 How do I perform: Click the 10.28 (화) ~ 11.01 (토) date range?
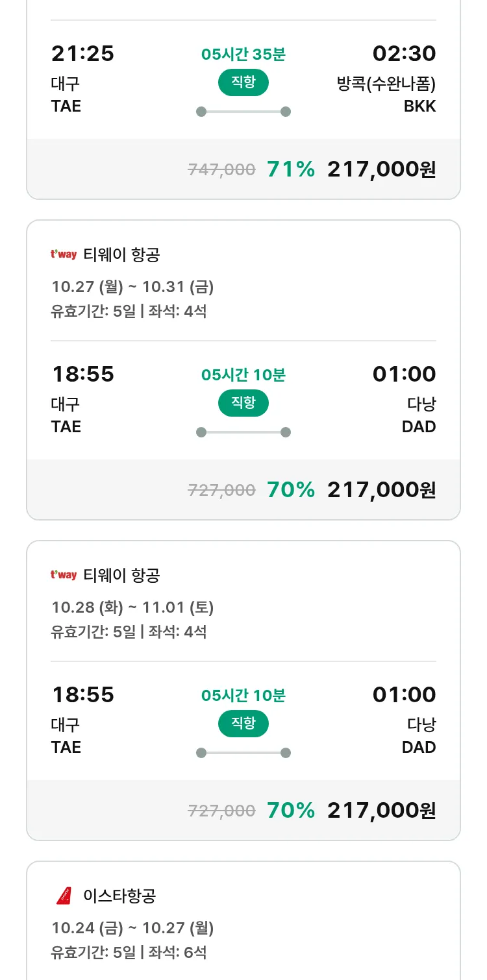[132, 607]
